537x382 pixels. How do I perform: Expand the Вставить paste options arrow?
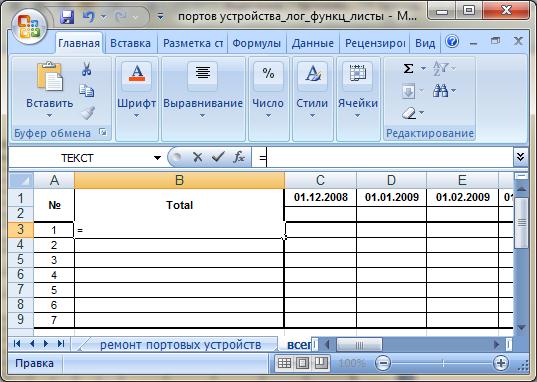click(x=49, y=115)
